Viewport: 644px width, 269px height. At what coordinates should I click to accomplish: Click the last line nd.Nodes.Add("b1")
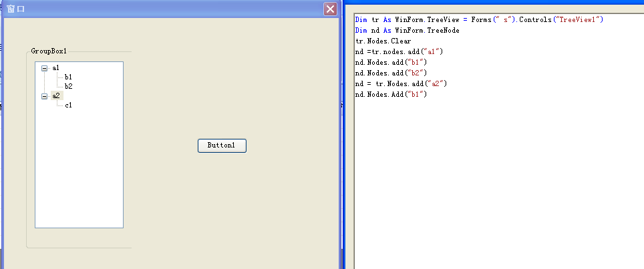[x=391, y=94]
